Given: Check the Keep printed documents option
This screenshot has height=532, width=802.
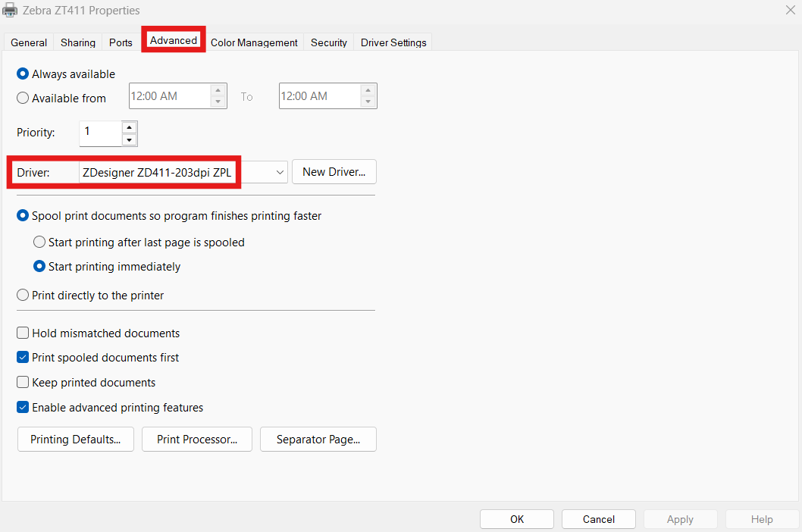Looking at the screenshot, I should click(23, 383).
